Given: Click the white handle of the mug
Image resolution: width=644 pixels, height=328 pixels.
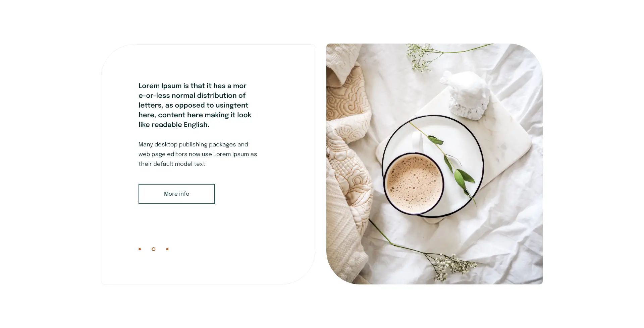Looking at the screenshot, I should pos(417,142).
